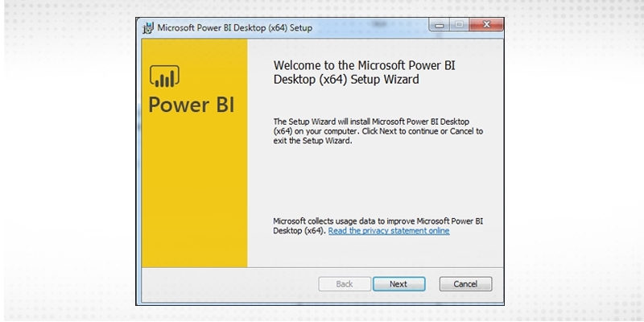644x322 pixels.
Task: Minimize the Setup window
Action: coord(440,26)
